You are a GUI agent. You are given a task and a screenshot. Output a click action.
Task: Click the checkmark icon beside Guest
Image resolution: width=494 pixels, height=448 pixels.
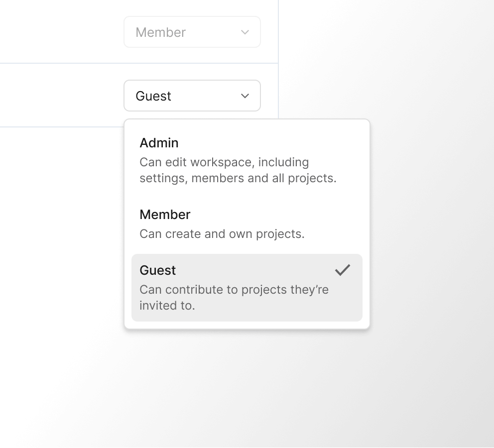[x=343, y=270]
